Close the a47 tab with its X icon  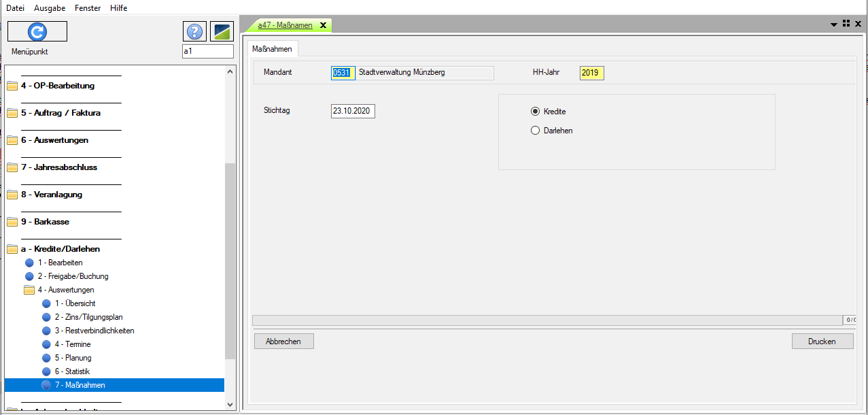click(323, 26)
